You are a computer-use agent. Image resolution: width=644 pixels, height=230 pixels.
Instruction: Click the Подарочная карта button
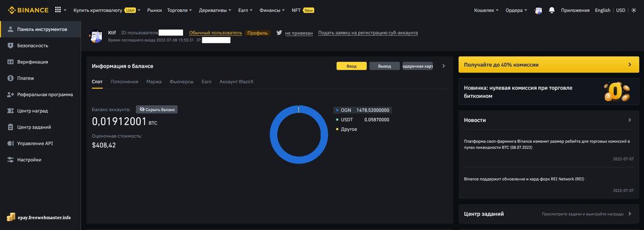[x=418, y=66]
